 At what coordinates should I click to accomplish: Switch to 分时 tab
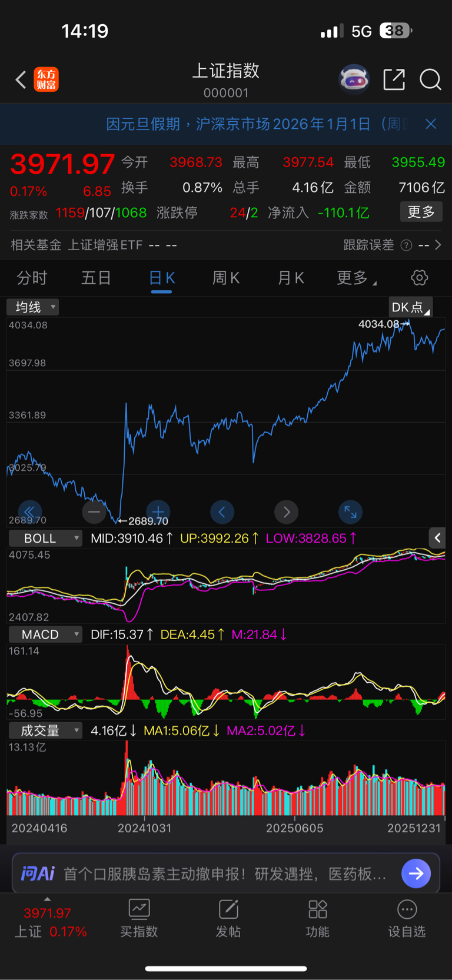point(32,278)
